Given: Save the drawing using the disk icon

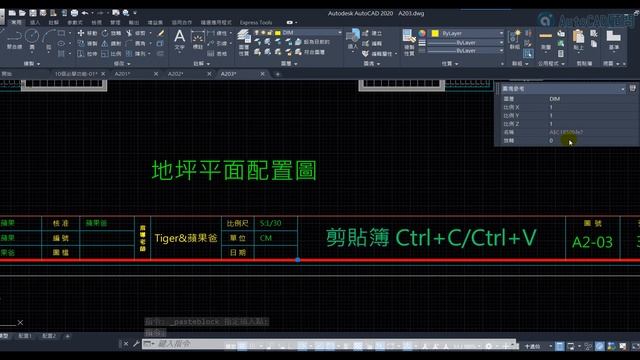Looking at the screenshot, I should (x=33, y=13).
